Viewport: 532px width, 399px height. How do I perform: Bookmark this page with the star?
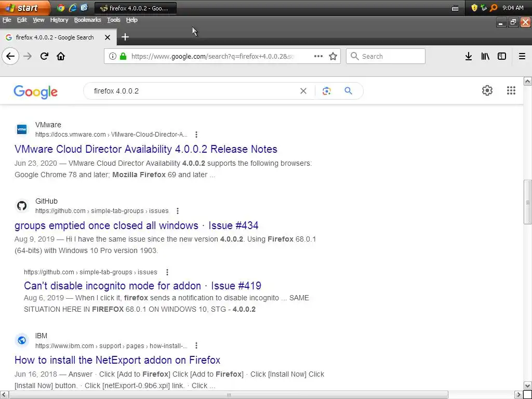click(333, 56)
